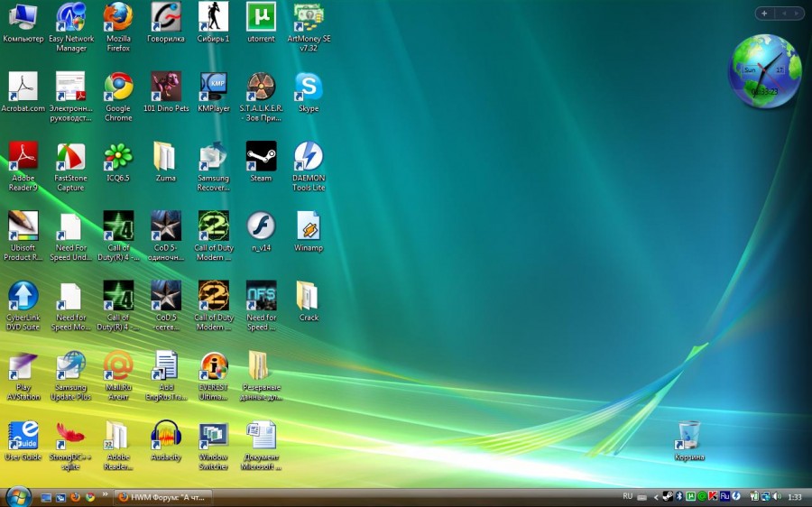This screenshot has width=812, height=507.
Task: Select the Говорилка desktop shortcut
Action: [166, 23]
